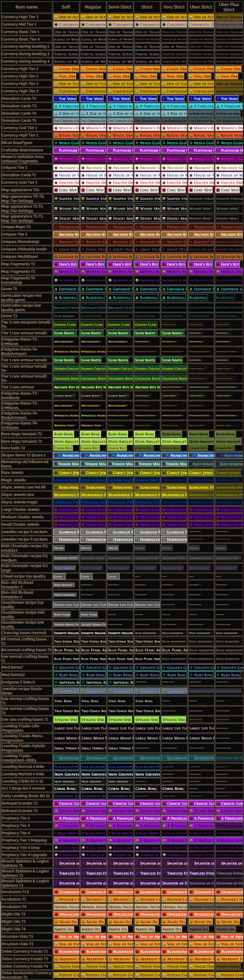Open the Uber Plus Strict column header
This screenshot has width=244, height=980.
click(229, 7)
